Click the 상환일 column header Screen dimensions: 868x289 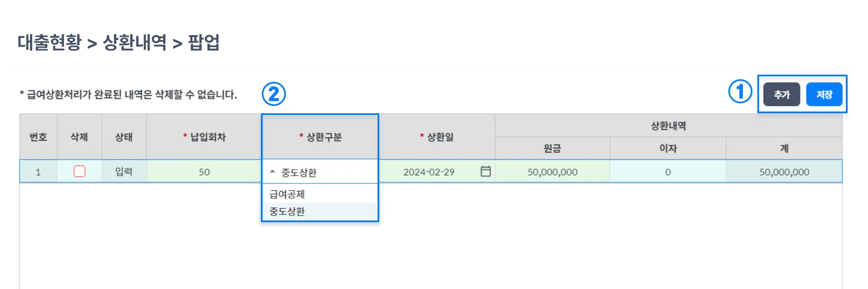(437, 137)
